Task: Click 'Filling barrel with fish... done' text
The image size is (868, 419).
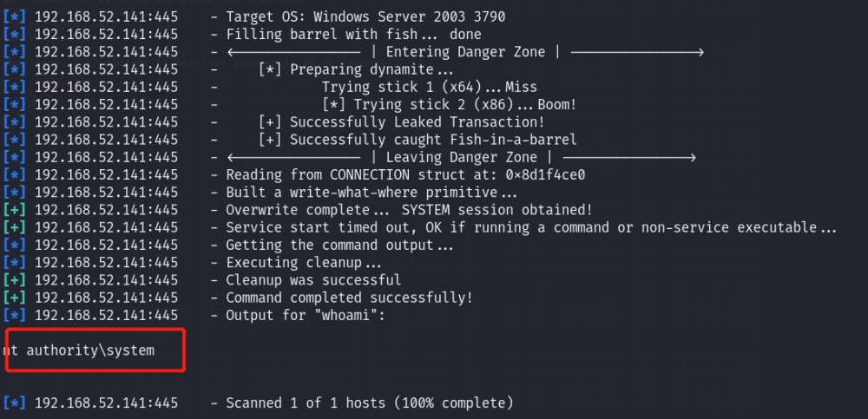Action: [x=354, y=35]
